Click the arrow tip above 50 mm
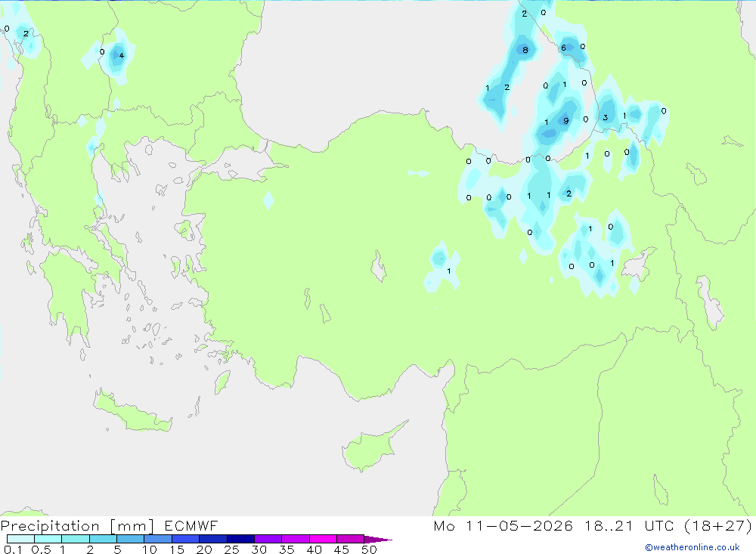The width and height of the screenshot is (756, 554). tap(377, 540)
